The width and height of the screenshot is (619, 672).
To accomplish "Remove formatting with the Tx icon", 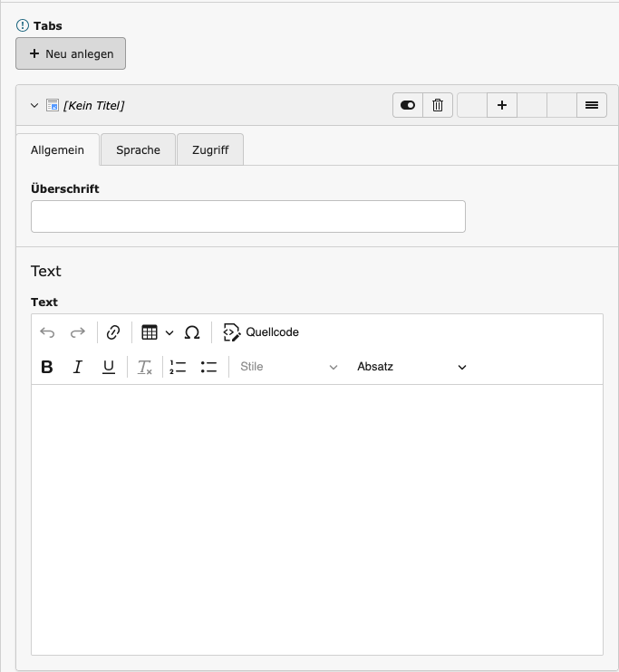I will 144,367.
